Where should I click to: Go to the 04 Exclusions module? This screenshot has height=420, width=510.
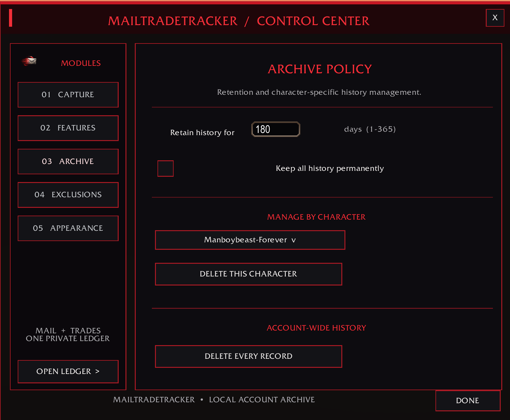(x=68, y=195)
